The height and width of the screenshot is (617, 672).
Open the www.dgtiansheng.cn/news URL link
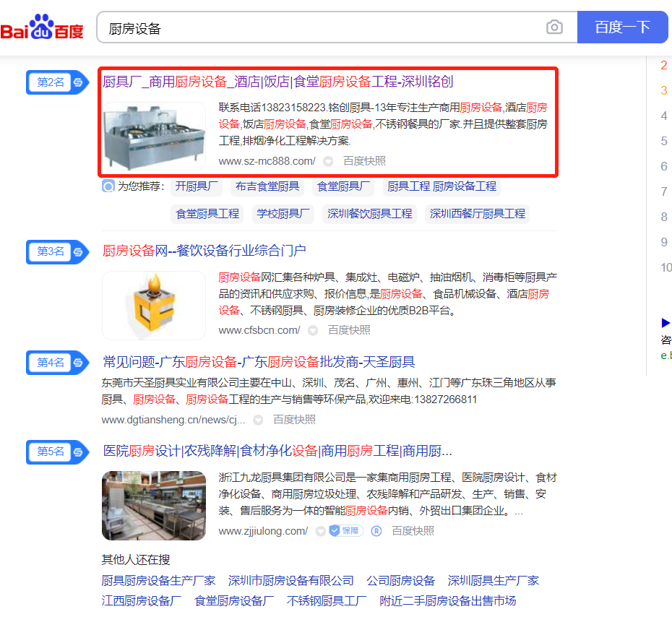(x=173, y=420)
